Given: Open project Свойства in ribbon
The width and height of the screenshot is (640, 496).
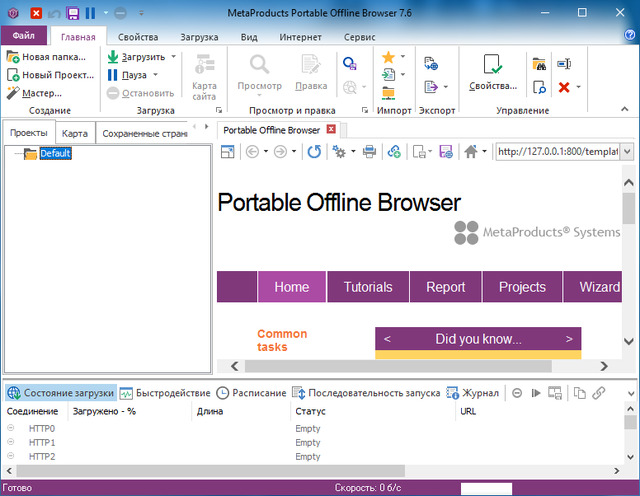Looking at the screenshot, I should pyautogui.click(x=491, y=73).
